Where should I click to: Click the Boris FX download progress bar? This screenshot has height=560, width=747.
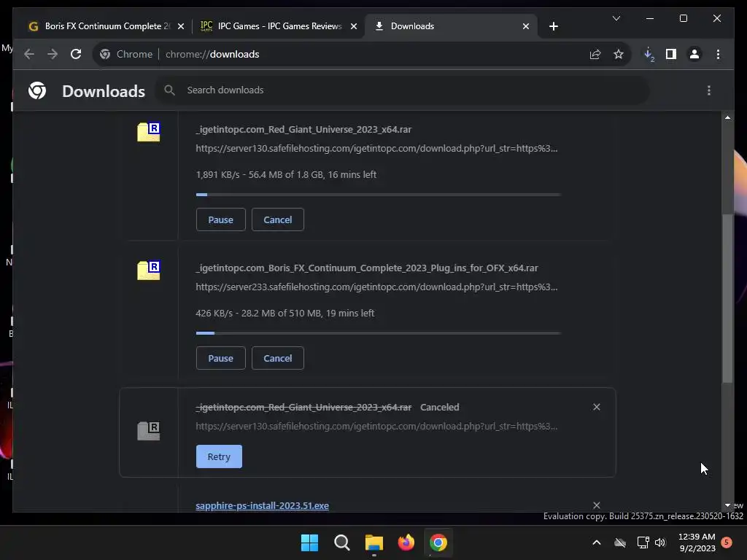[x=379, y=333]
